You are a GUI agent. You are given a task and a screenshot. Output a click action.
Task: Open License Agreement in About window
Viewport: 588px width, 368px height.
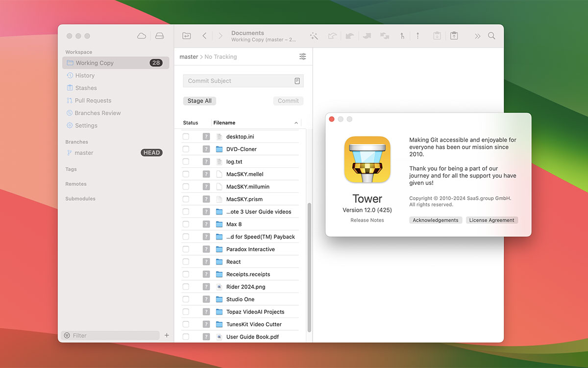[x=492, y=220]
